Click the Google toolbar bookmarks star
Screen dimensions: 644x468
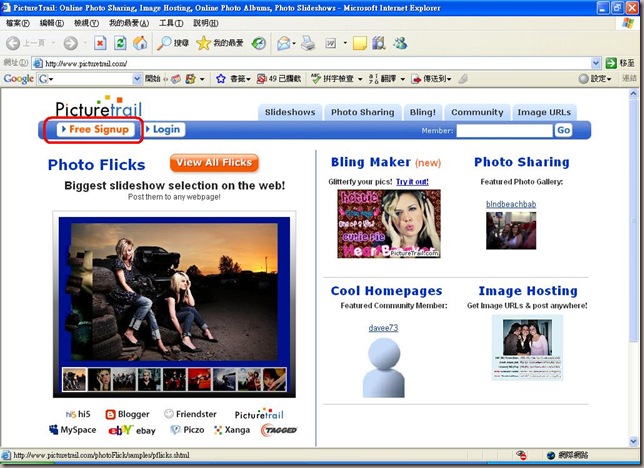click(x=221, y=78)
